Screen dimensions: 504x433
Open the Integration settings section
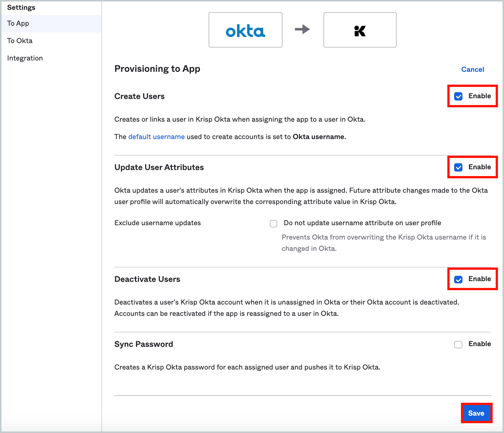coord(25,58)
